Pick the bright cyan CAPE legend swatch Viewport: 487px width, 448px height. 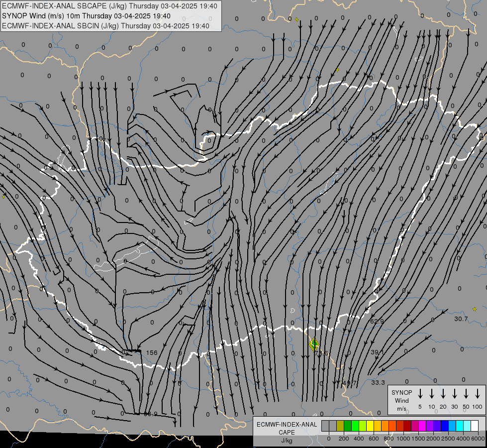click(x=459, y=426)
